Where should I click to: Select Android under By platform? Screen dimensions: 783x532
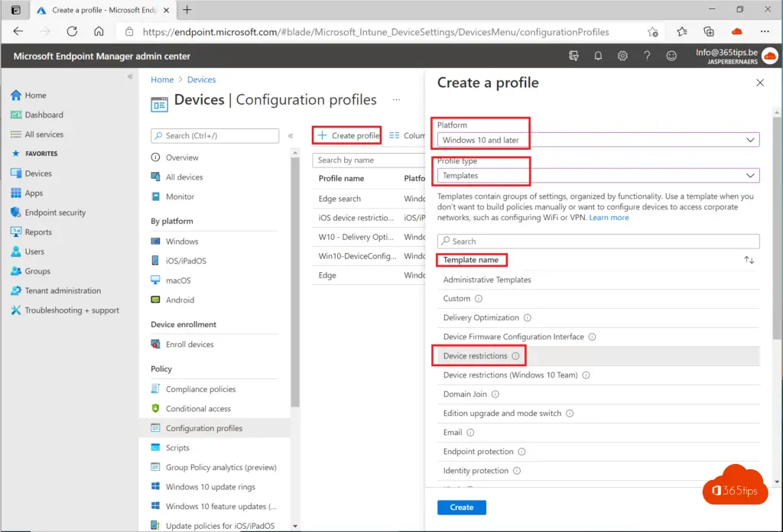(180, 300)
